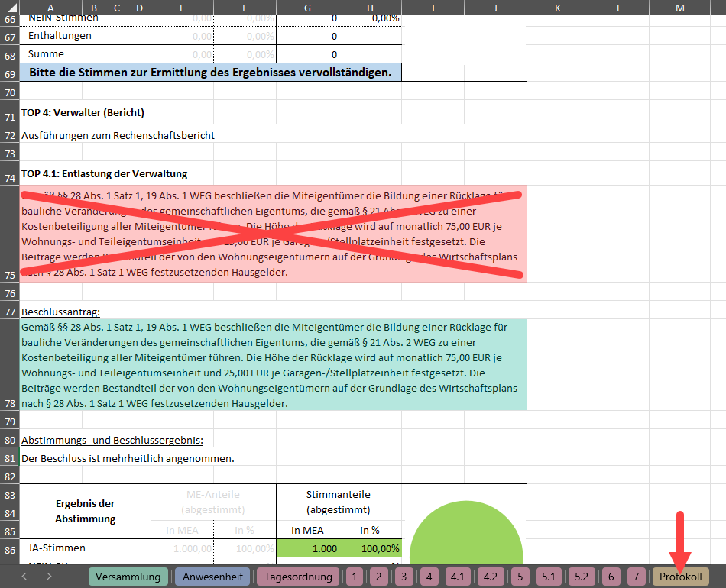
Task: Select sheet tab 2
Action: pyautogui.click(x=379, y=577)
